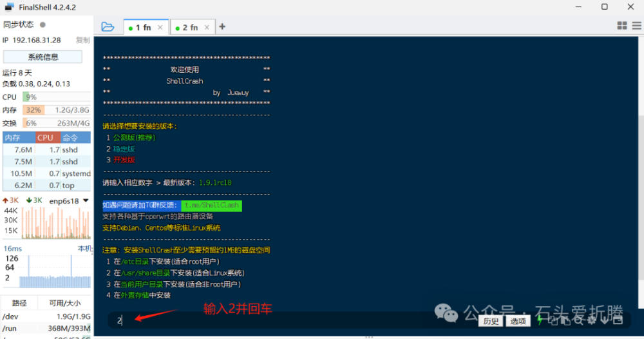Viewport: 644px width, 339px height.
Task: Click the green status dot on '1 fn' tab
Action: (131, 28)
